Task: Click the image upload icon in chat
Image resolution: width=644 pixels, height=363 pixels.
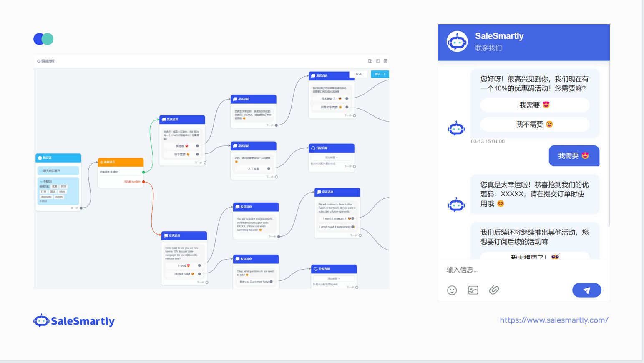Action: click(473, 290)
